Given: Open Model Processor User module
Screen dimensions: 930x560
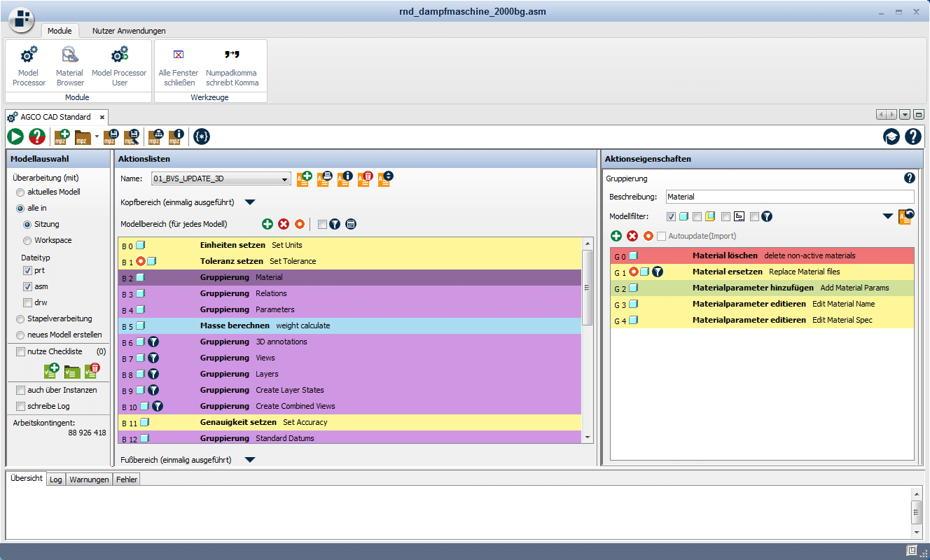Looking at the screenshot, I should coord(120,66).
